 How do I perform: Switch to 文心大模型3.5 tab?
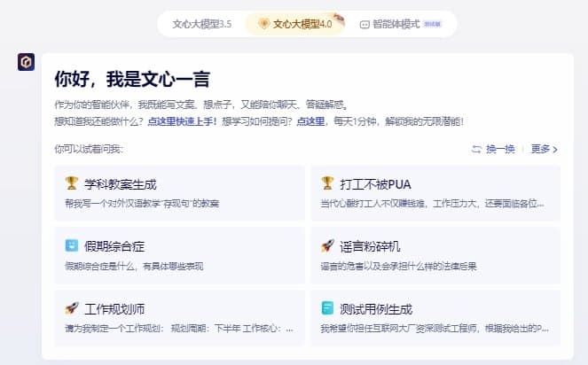coord(201,24)
